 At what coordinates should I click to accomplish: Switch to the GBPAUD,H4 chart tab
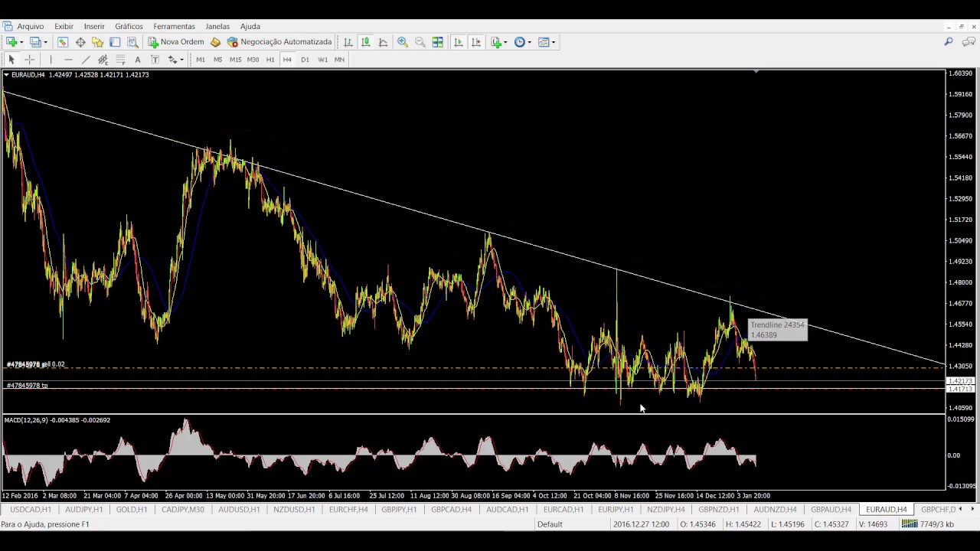831,510
